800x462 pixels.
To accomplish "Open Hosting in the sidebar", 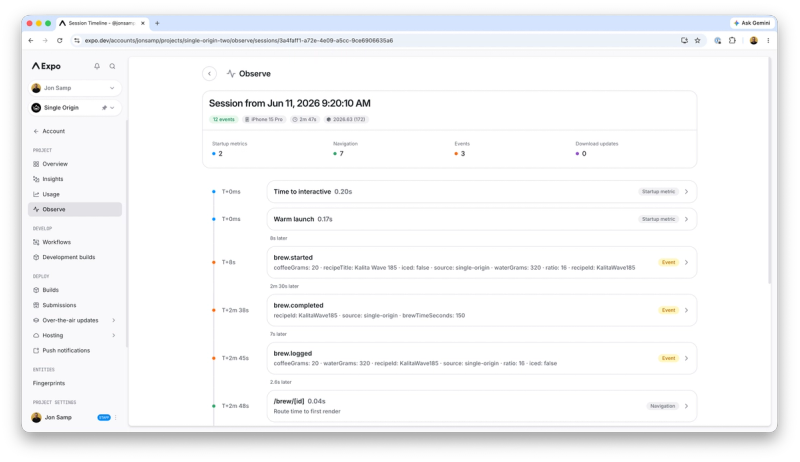I will point(74,335).
